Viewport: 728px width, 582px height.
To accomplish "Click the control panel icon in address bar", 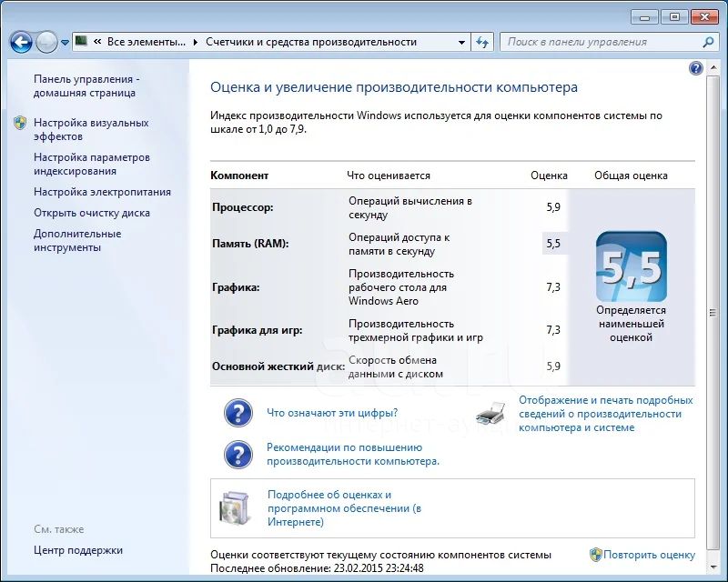I will 82,41.
